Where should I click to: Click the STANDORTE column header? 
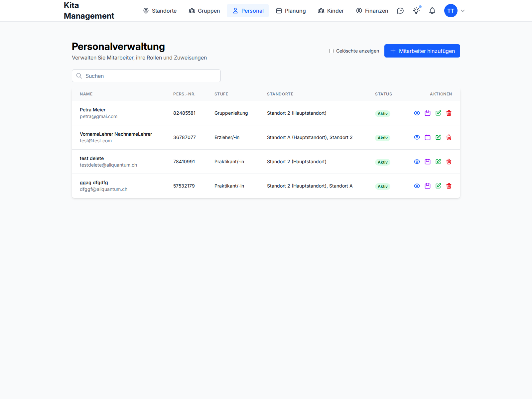tap(280, 94)
